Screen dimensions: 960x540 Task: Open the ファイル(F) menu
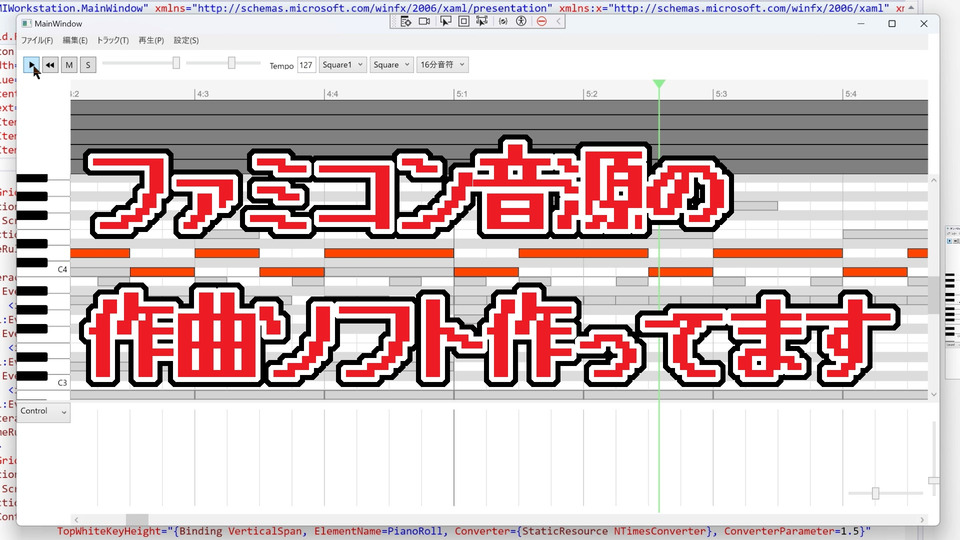pyautogui.click(x=37, y=40)
